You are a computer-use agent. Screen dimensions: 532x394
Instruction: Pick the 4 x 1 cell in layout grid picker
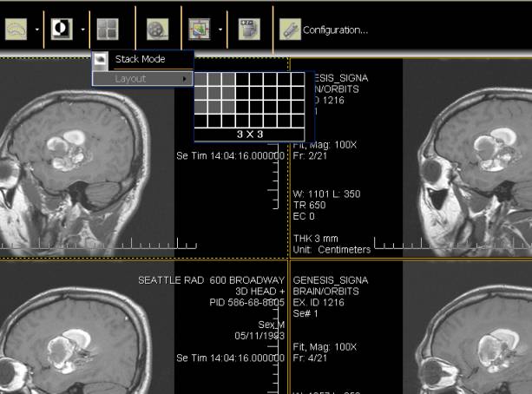tap(200, 121)
